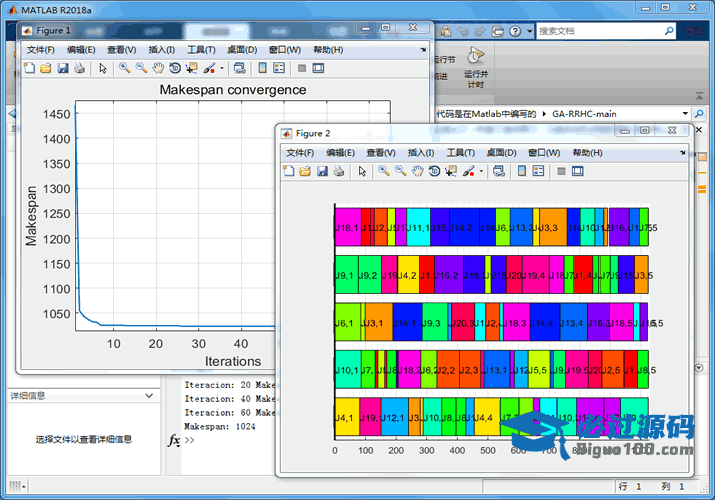Open Brush color dropdown arrow in Figure 1
The height and width of the screenshot is (500, 715).
pyautogui.click(x=222, y=69)
